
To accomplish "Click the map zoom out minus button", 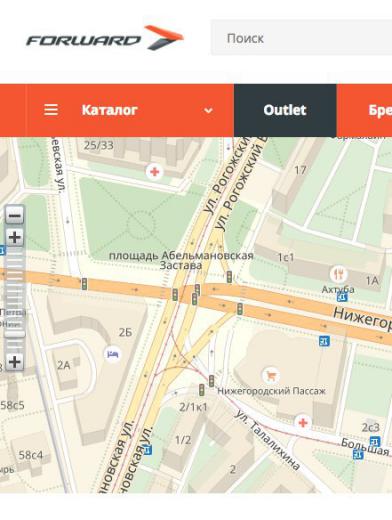I will 15,215.
